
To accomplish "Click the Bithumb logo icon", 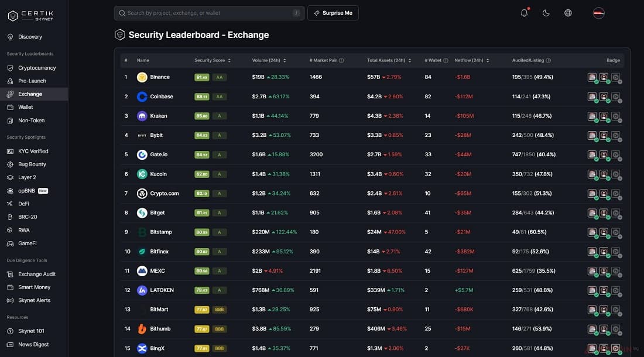I will tap(142, 329).
